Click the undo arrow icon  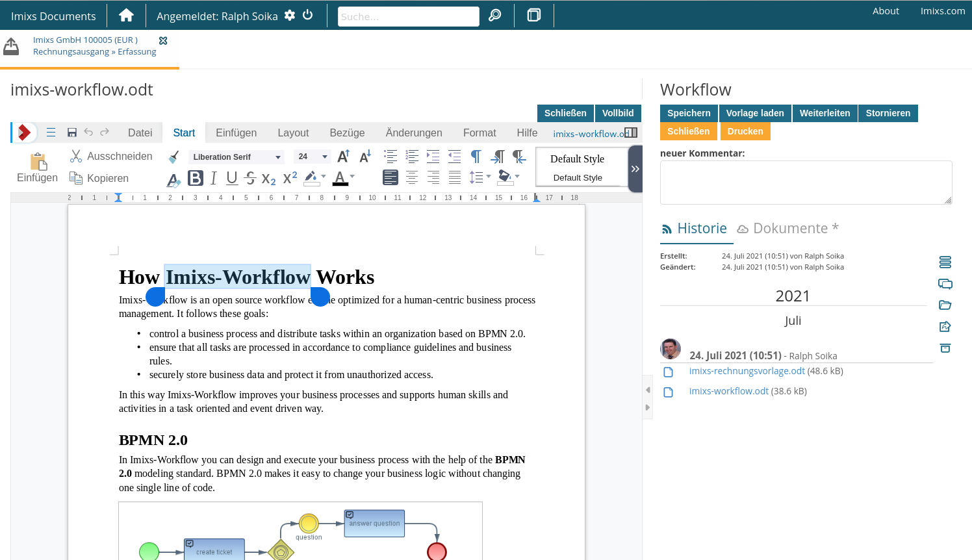pos(88,132)
